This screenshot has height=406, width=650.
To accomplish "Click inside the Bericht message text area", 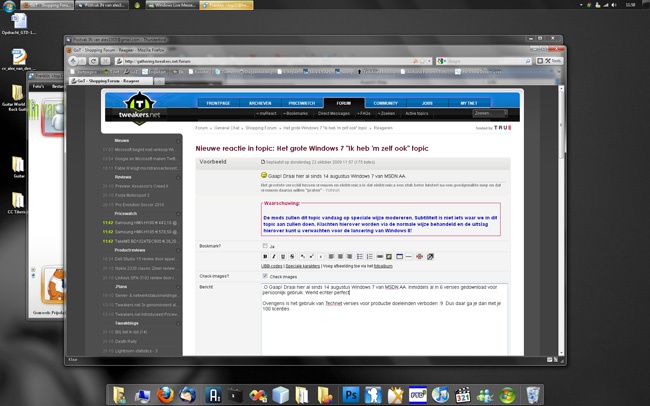I will click(384, 319).
